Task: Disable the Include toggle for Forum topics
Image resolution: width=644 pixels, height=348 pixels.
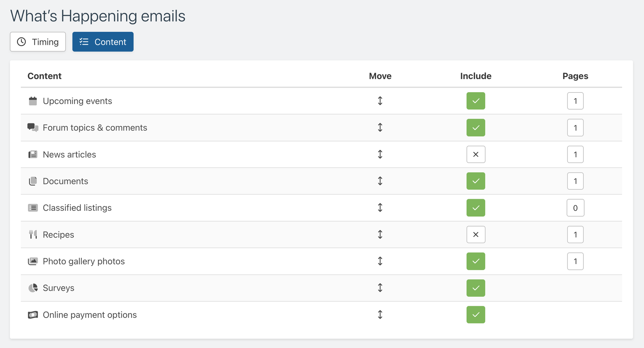Action: 476,128
